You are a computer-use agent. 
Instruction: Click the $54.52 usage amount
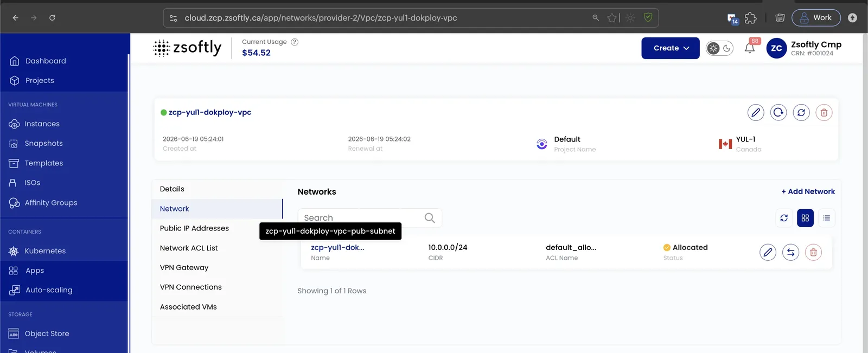click(256, 53)
